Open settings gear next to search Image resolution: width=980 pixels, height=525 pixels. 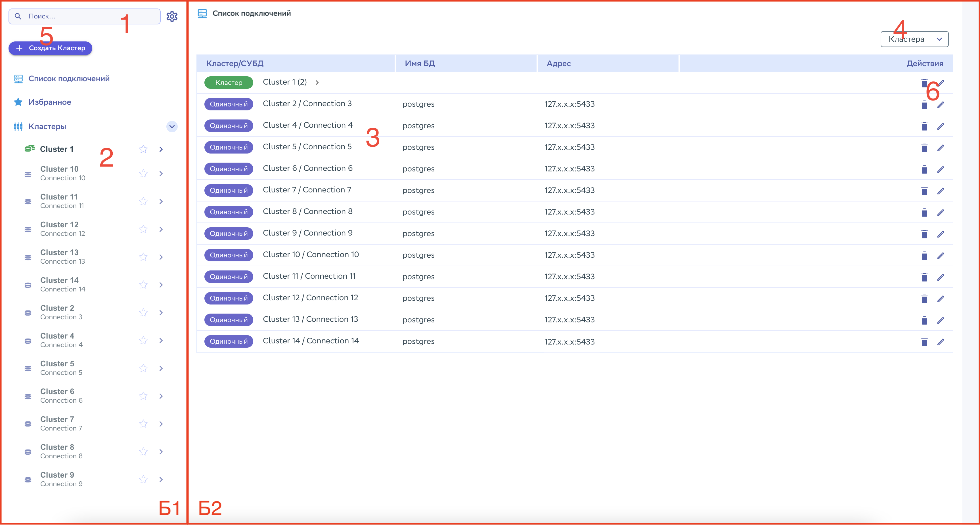click(x=172, y=16)
